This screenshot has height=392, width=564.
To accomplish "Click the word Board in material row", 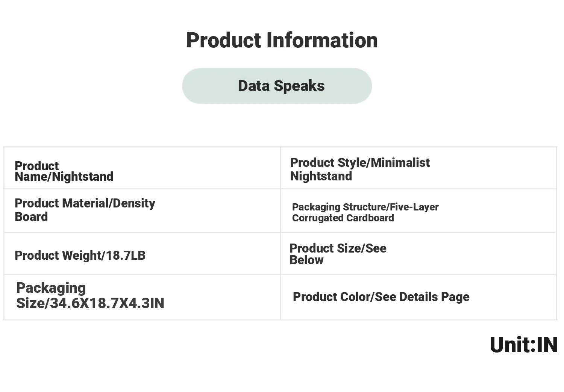I will point(31,217).
